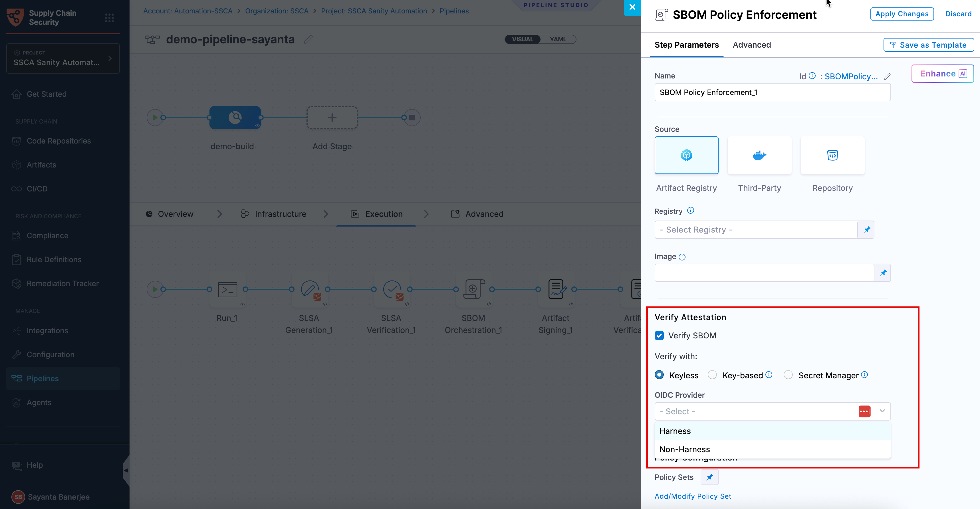Open the Pipelines breadcrumb link
This screenshot has height=509, width=980.
454,11
